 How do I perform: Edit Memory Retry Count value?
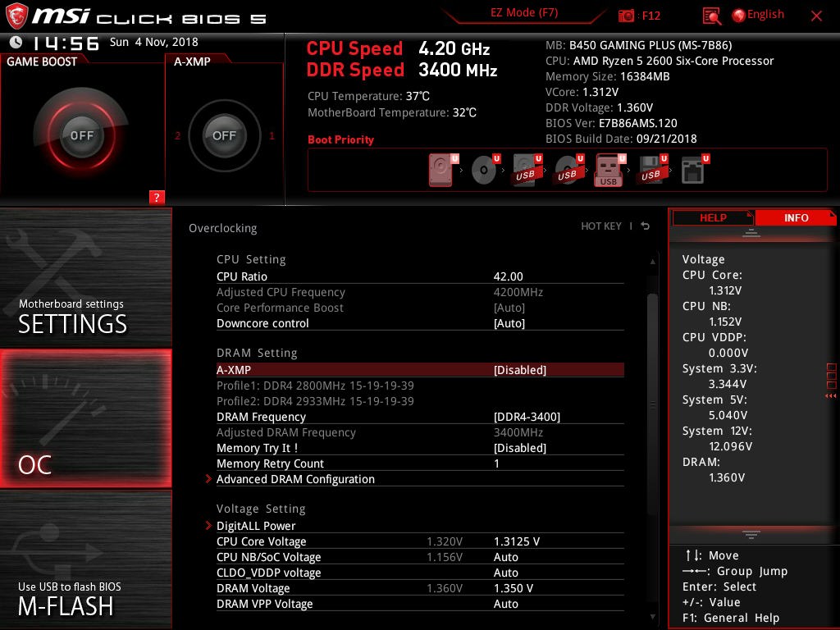pyautogui.click(x=496, y=463)
